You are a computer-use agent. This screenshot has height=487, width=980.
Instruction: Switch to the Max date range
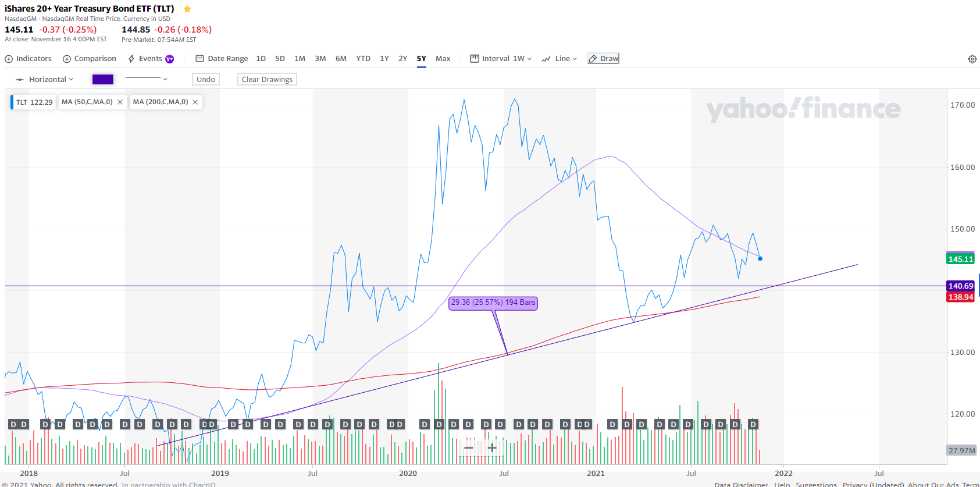click(x=443, y=59)
